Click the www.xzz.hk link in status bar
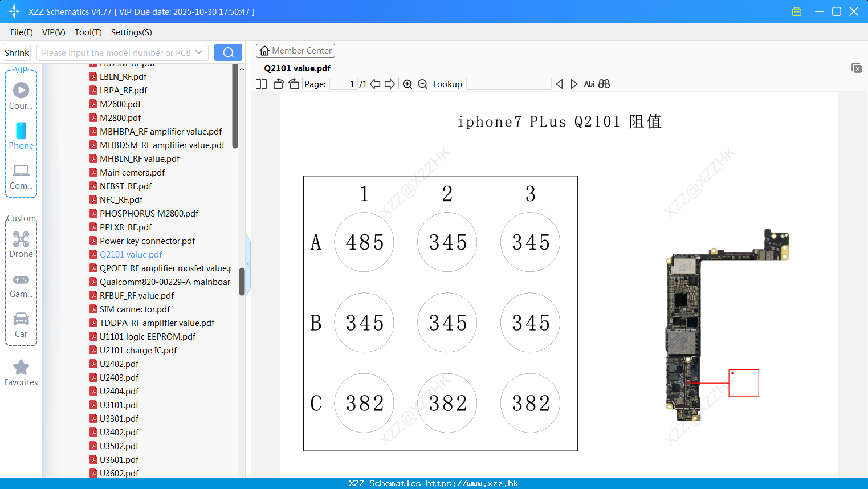This screenshot has height=489, width=868. (472, 483)
